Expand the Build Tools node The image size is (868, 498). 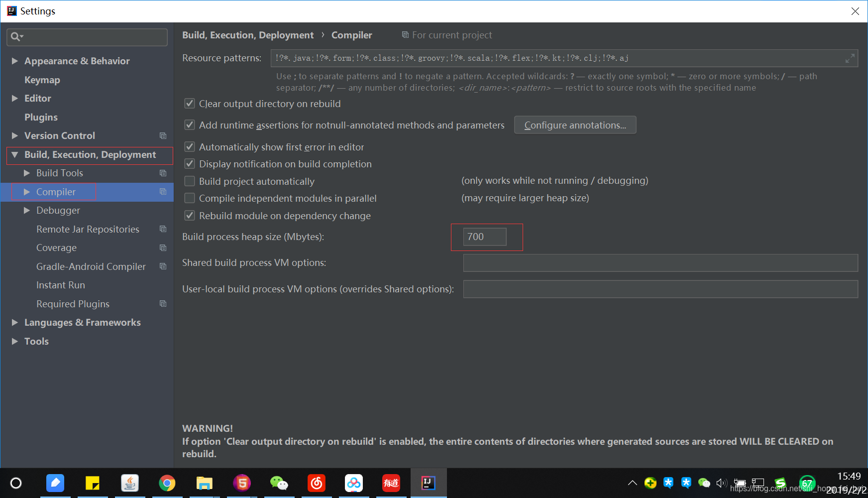point(27,173)
